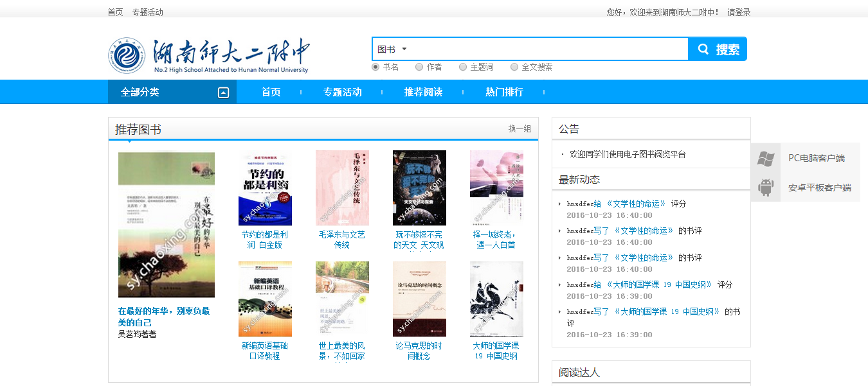868x386 pixels.
Task: Click the 请登录 login link
Action: (x=739, y=12)
